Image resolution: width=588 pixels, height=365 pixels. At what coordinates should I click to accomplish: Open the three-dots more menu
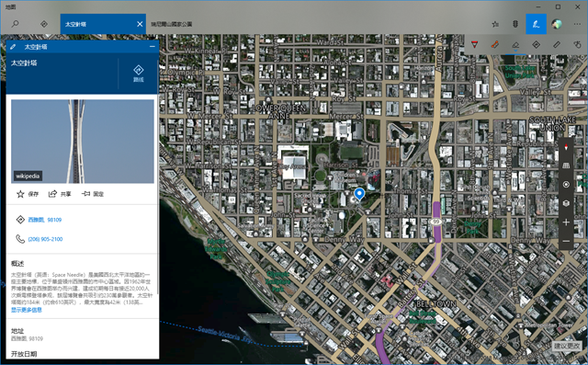(577, 24)
